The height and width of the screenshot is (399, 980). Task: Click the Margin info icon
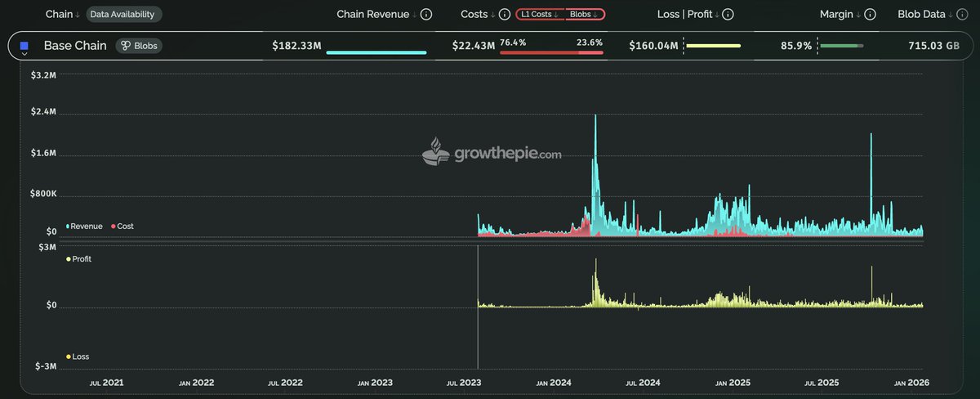click(870, 14)
